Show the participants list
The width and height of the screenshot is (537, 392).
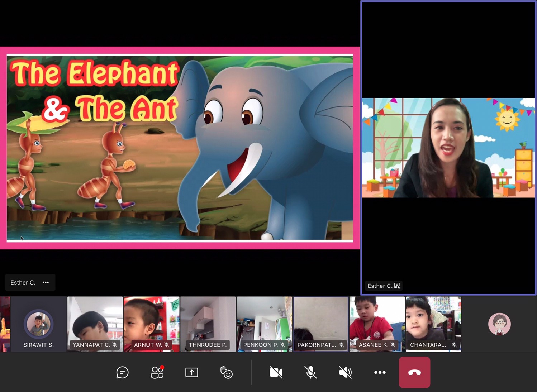(x=157, y=373)
